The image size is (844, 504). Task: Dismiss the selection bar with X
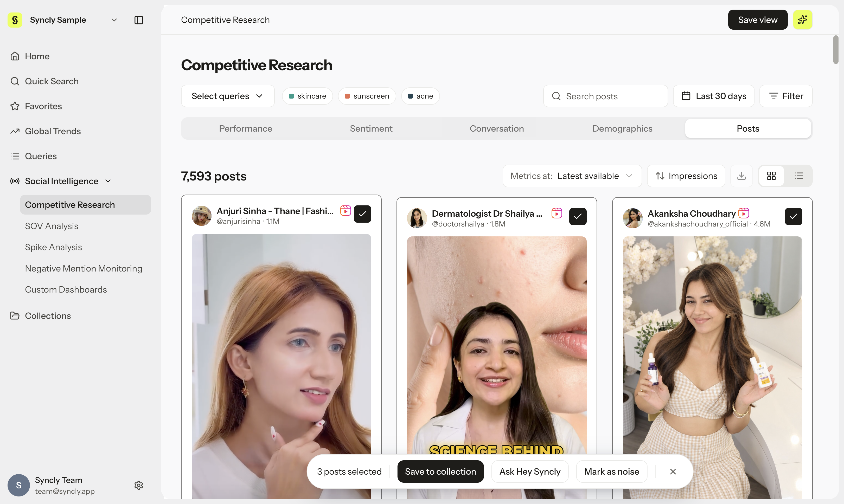click(673, 471)
